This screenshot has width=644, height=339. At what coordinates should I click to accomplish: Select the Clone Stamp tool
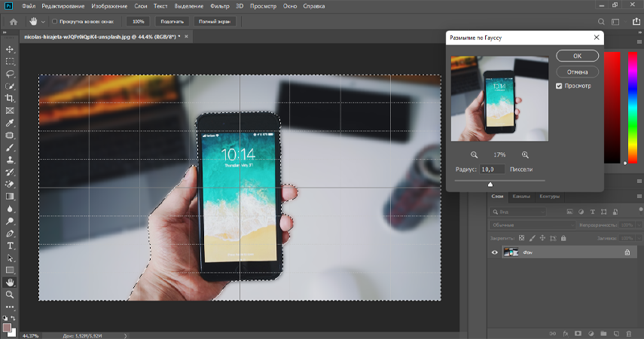click(10, 160)
